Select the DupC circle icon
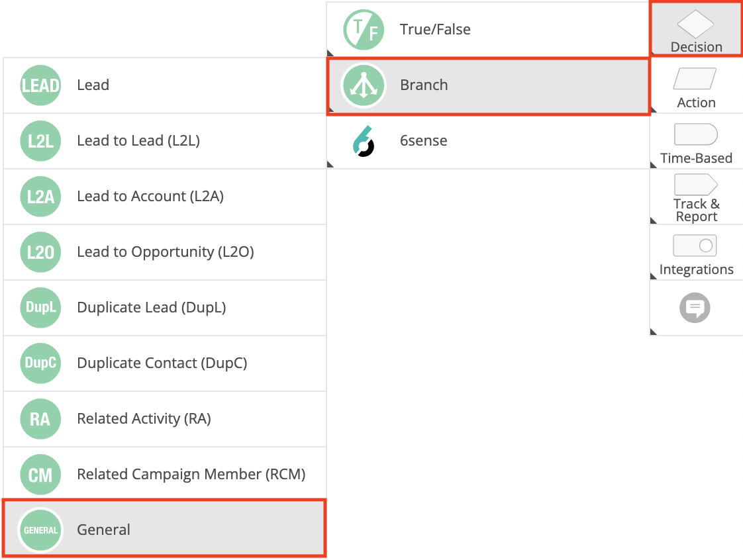Viewport: 743px width, 560px height. click(x=40, y=363)
